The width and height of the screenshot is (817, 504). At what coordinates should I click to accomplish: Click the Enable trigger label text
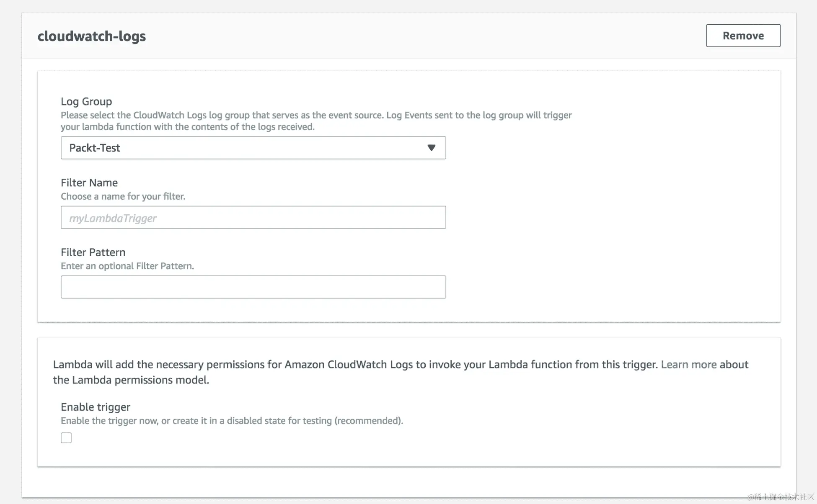pyautogui.click(x=96, y=407)
